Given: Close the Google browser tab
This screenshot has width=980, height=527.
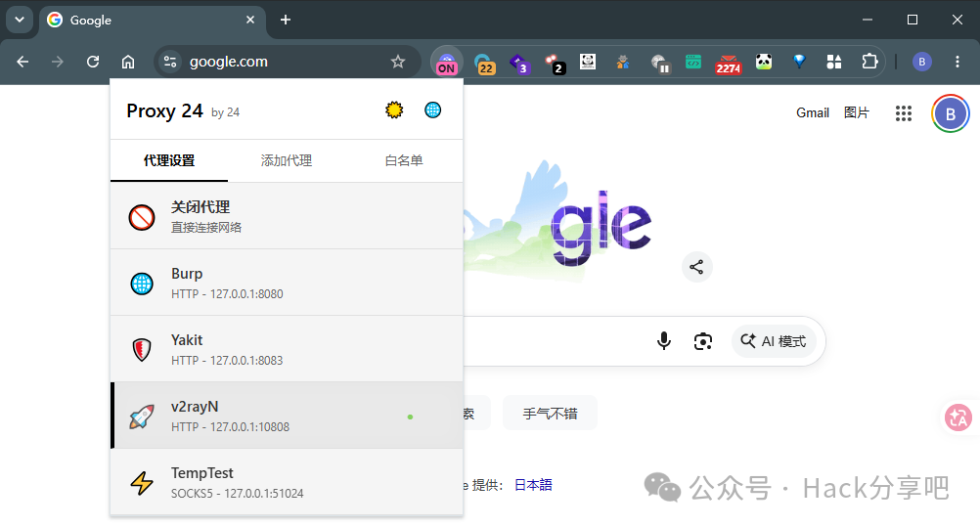Looking at the screenshot, I should pos(250,20).
